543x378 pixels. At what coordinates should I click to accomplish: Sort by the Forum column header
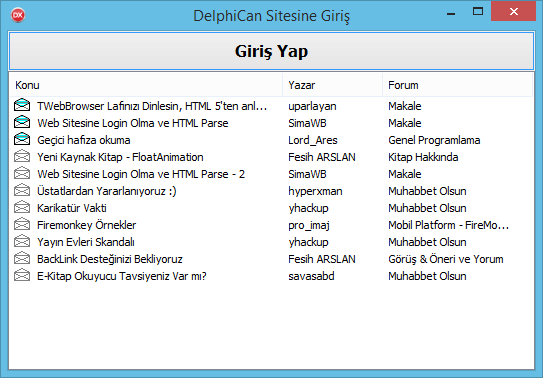(457, 85)
